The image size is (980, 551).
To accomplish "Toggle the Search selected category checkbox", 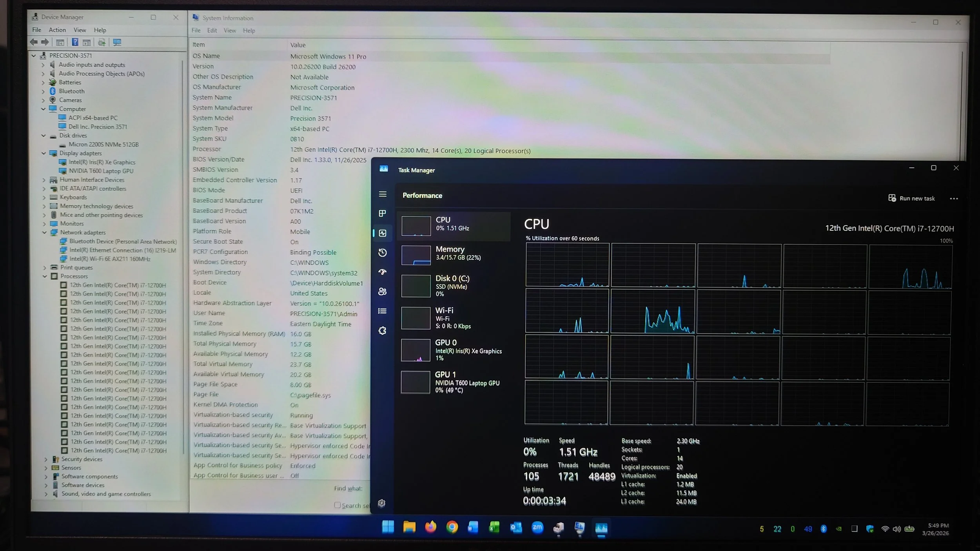I will [x=338, y=505].
